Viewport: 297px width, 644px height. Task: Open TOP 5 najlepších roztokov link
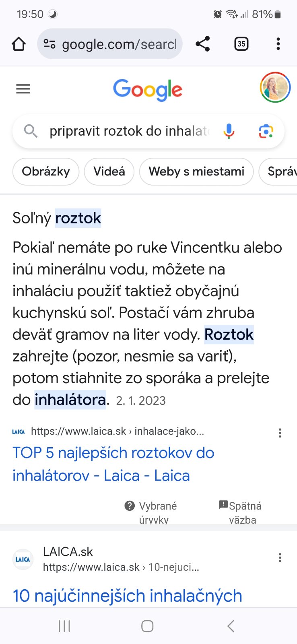(113, 464)
